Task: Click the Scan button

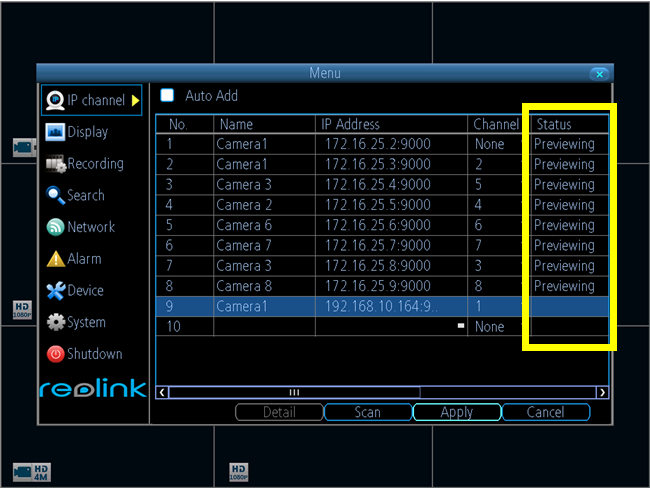Action: 368,412
